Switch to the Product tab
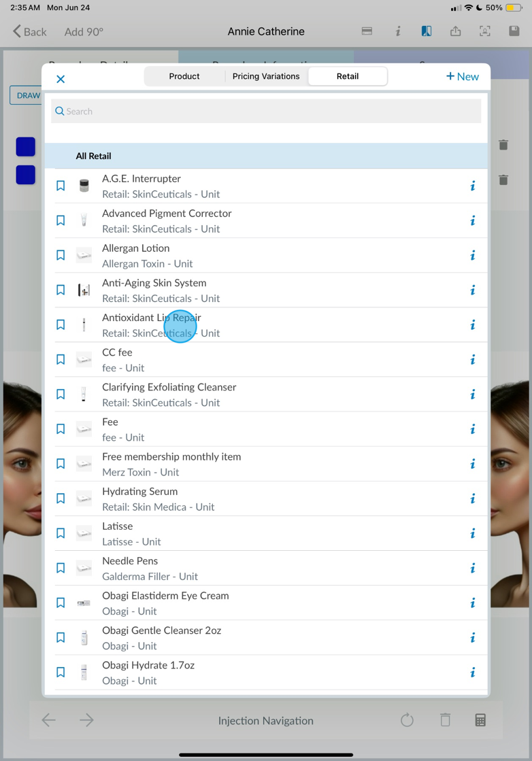The height and width of the screenshot is (761, 532). point(184,76)
